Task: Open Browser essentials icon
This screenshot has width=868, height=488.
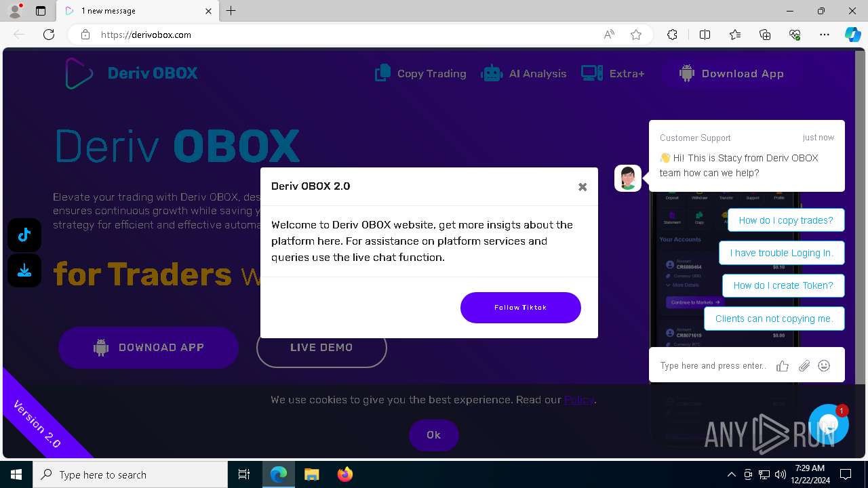Action: click(x=795, y=35)
